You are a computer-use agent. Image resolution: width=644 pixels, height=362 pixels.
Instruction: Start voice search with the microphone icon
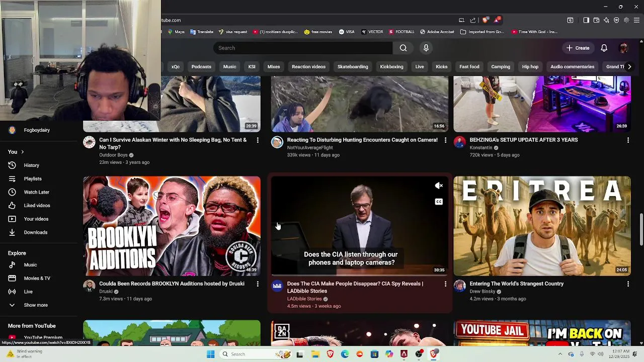(x=426, y=48)
